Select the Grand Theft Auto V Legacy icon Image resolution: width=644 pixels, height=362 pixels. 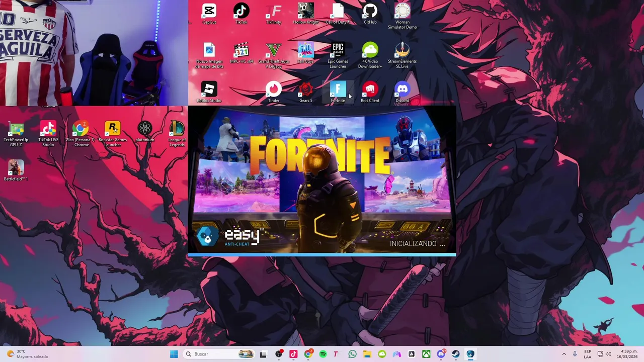click(x=273, y=55)
